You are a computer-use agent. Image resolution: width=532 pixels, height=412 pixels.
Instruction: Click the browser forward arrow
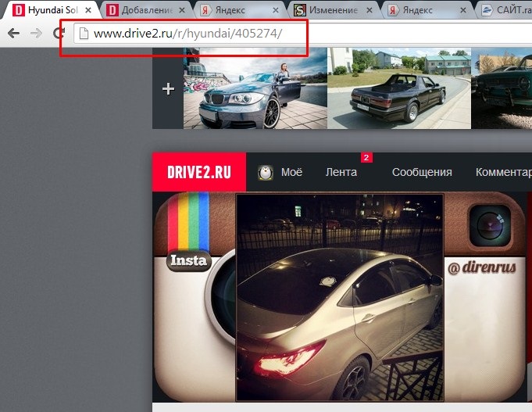point(36,34)
